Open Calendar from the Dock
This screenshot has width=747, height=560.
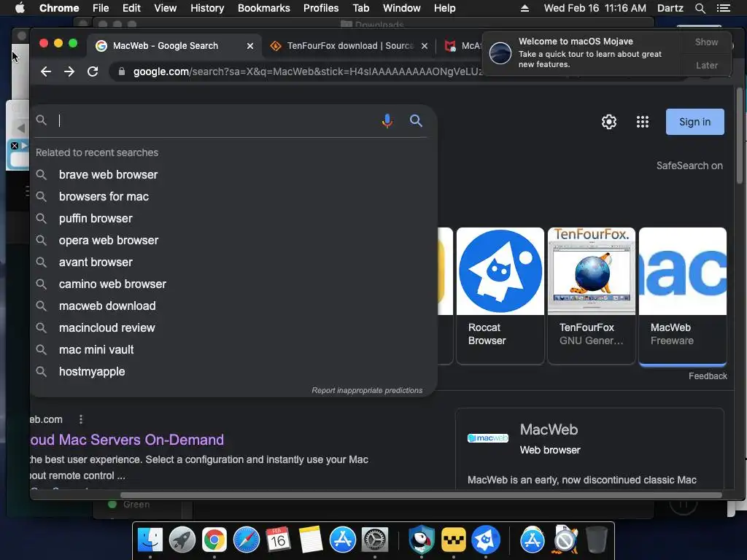[278, 540]
